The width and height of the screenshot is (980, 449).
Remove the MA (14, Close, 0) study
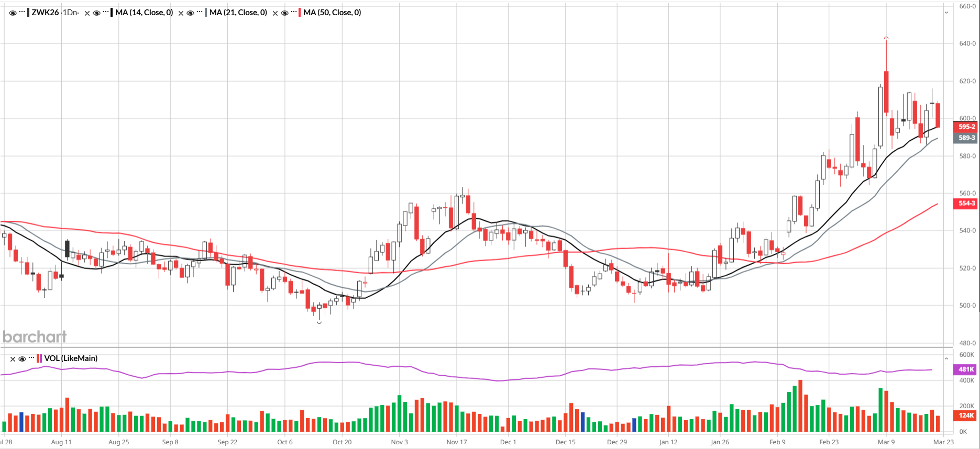(87, 13)
